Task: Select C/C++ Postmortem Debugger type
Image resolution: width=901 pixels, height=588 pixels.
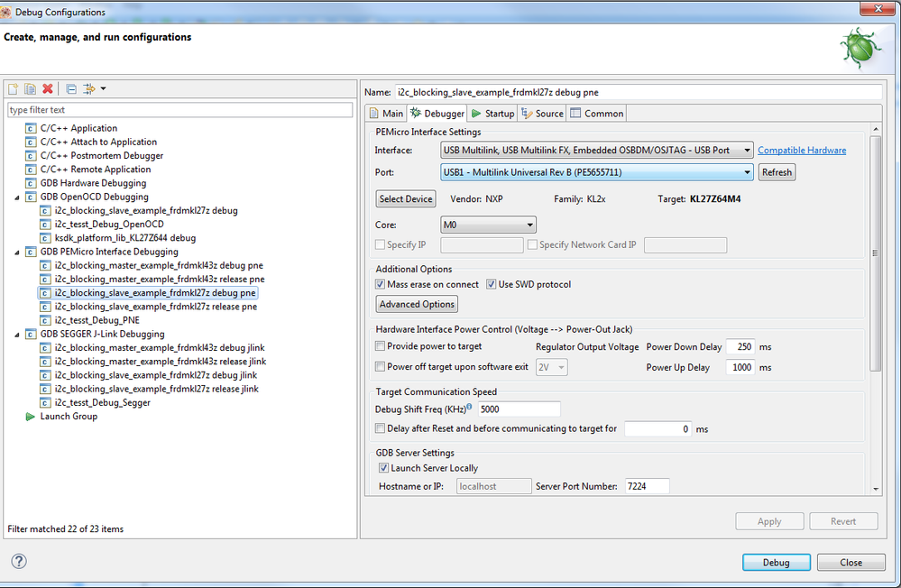Action: (101, 156)
